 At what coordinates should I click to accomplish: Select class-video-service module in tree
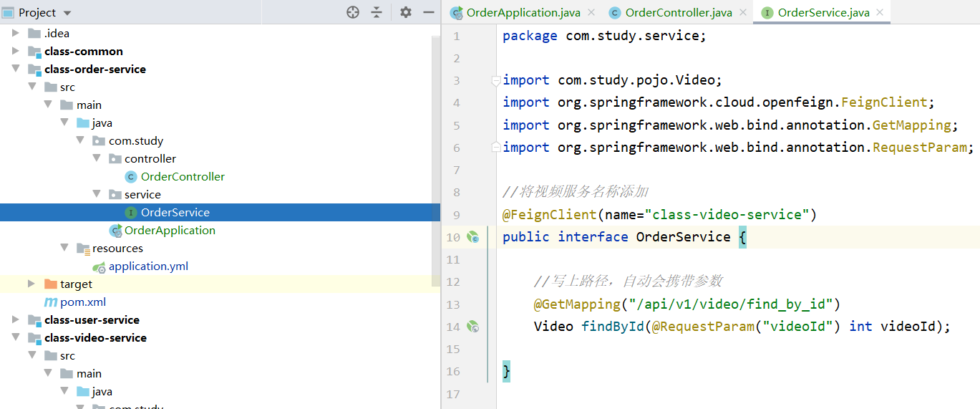click(x=95, y=337)
